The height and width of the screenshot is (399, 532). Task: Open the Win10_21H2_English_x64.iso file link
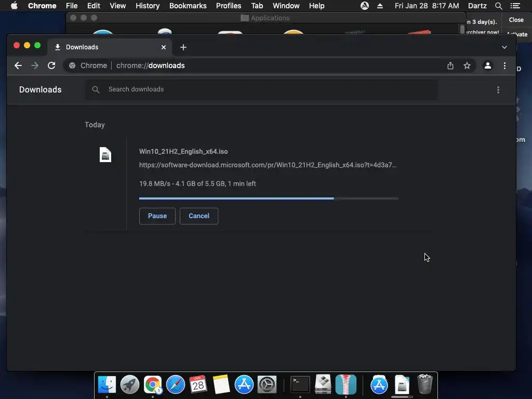pyautogui.click(x=183, y=151)
